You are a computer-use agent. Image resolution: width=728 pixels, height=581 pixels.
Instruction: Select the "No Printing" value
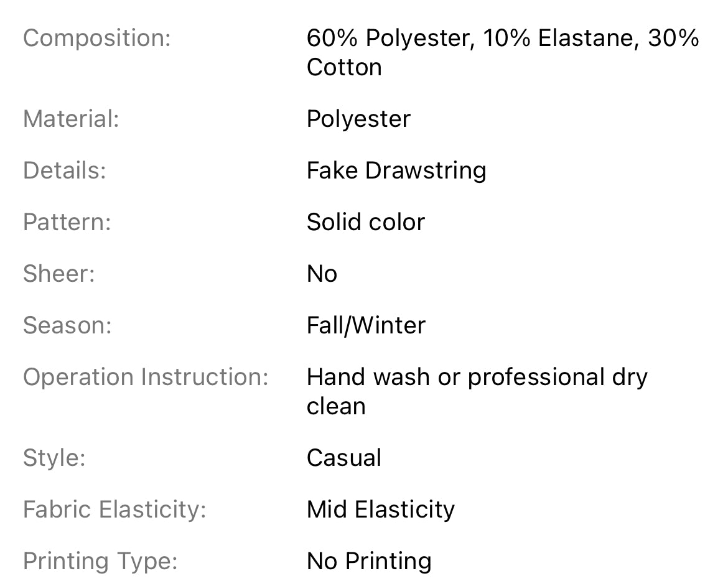[x=369, y=561]
